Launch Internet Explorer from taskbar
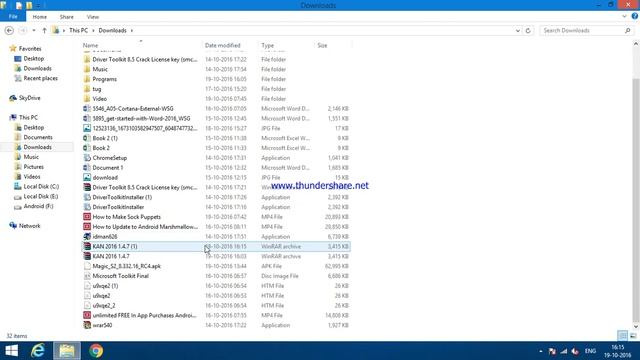Image resolution: width=640 pixels, height=360 pixels. tap(38, 351)
